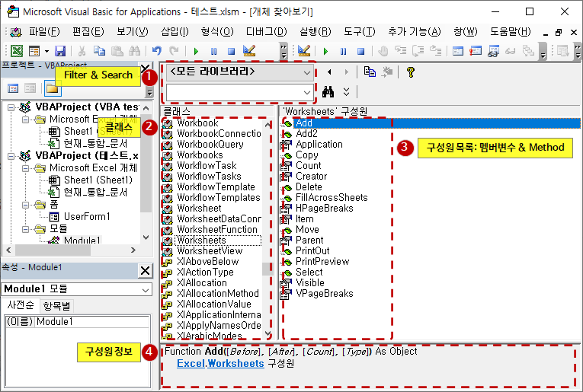Click the Toggle Breakpoint hand icon
583x392 pixels.
coord(383,50)
